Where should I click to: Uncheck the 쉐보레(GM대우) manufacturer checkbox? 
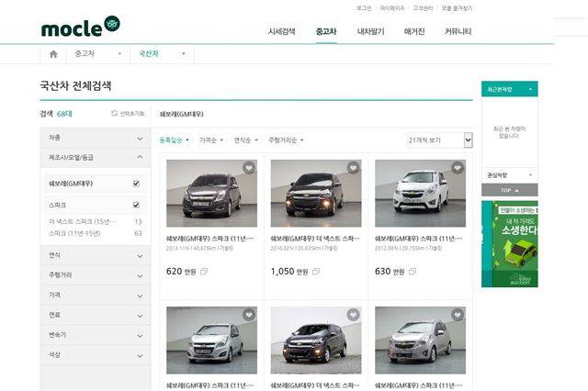[136, 184]
